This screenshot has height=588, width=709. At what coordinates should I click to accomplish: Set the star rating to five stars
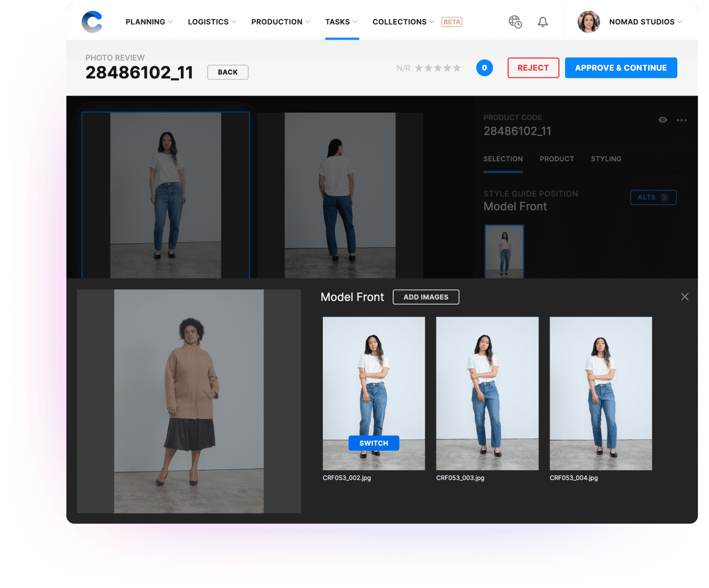(457, 68)
